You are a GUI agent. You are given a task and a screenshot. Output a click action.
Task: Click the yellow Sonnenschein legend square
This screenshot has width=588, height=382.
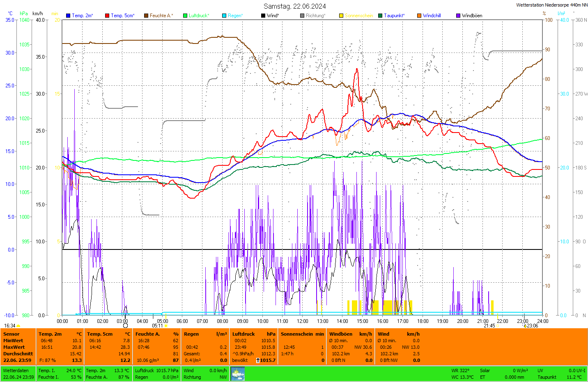(x=341, y=16)
